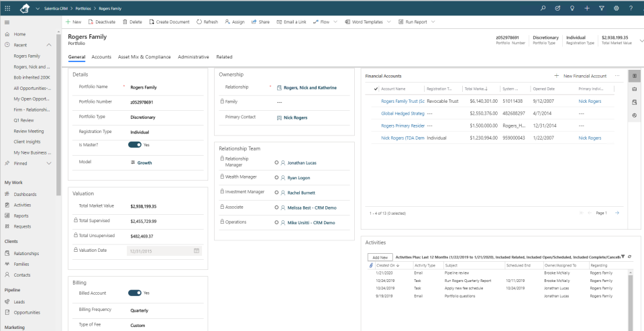The width and height of the screenshot is (644, 331).
Task: Open Families in the sidebar
Action: [x=21, y=264]
